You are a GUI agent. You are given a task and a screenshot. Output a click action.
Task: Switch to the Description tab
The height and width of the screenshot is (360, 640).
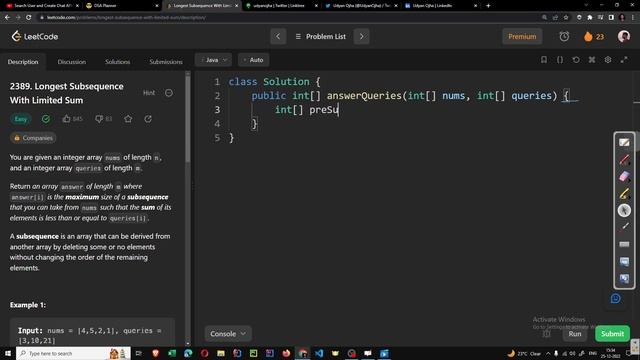pyautogui.click(x=23, y=62)
